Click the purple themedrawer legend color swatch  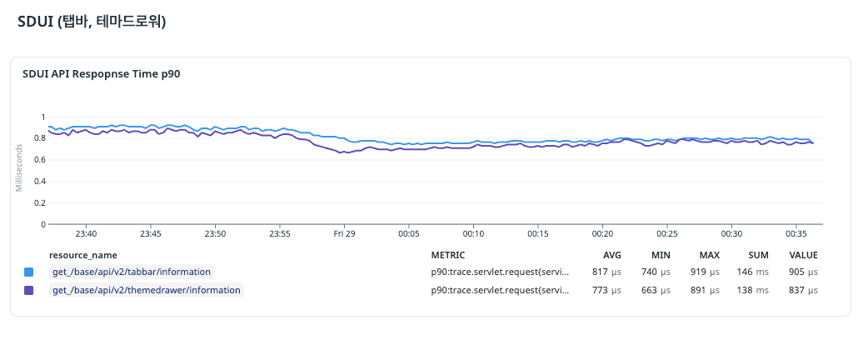click(29, 290)
